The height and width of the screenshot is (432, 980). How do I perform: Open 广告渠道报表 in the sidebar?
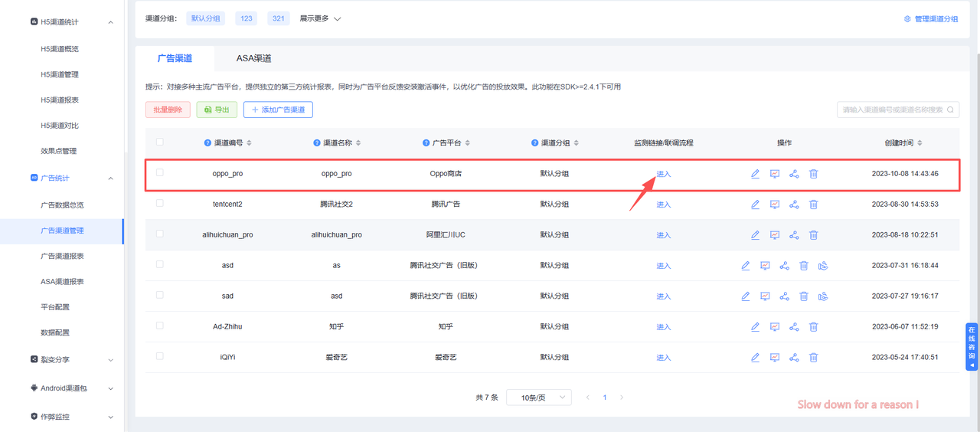pyautogui.click(x=62, y=256)
